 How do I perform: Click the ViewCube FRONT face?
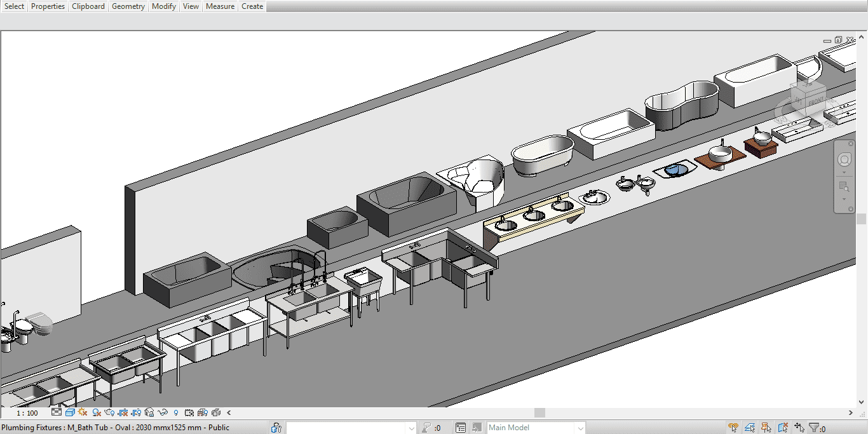tap(815, 100)
